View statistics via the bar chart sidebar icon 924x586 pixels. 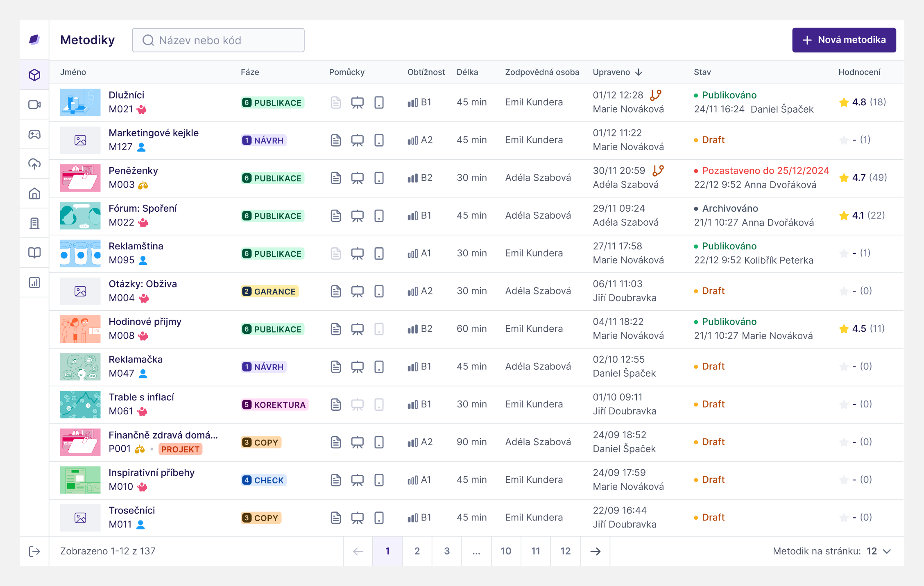[x=34, y=283]
